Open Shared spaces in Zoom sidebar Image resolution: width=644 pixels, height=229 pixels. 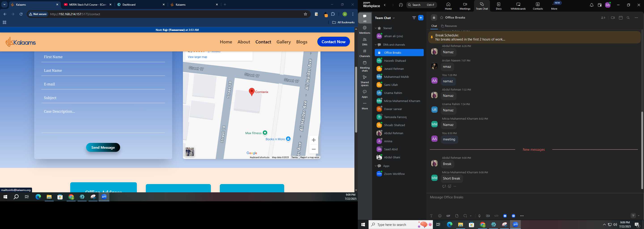[x=365, y=81]
